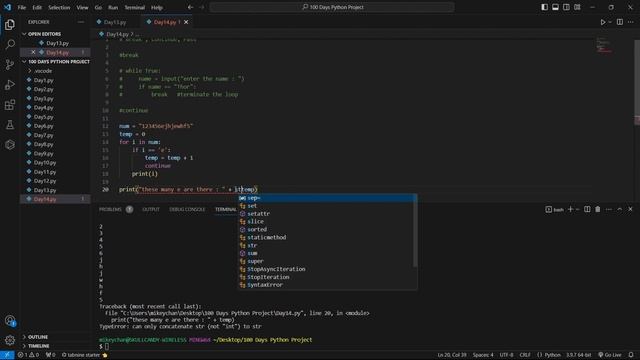This screenshot has height=360, width=640.
Task: Toggle Primary Side Bar visibility
Action: click(x=544, y=7)
